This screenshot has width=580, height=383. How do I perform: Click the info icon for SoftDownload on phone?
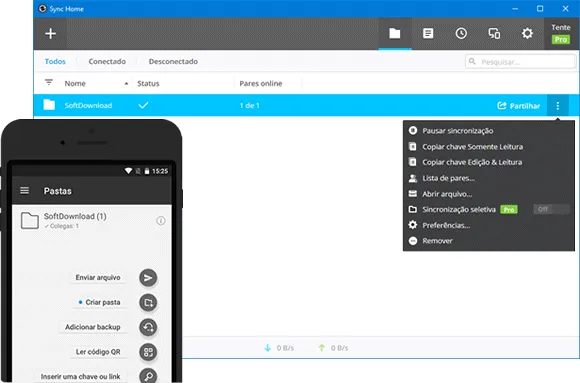161,221
